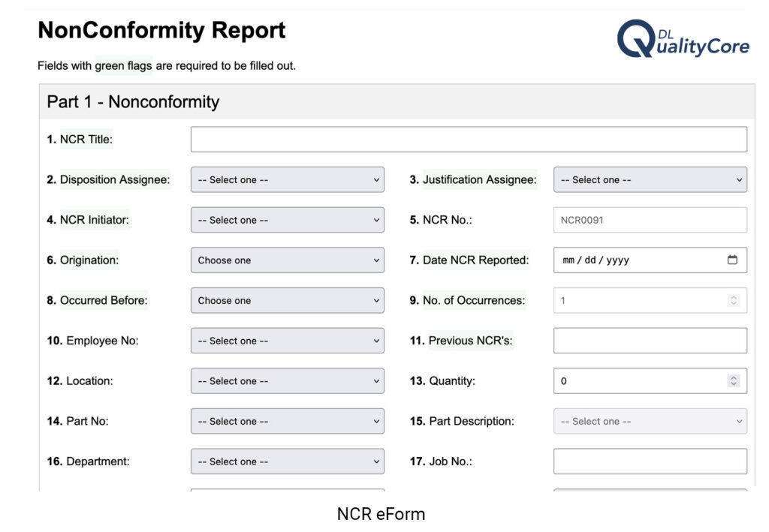This screenshot has width=769, height=532.
Task: Click the DL QualityCore logo
Action: [683, 39]
